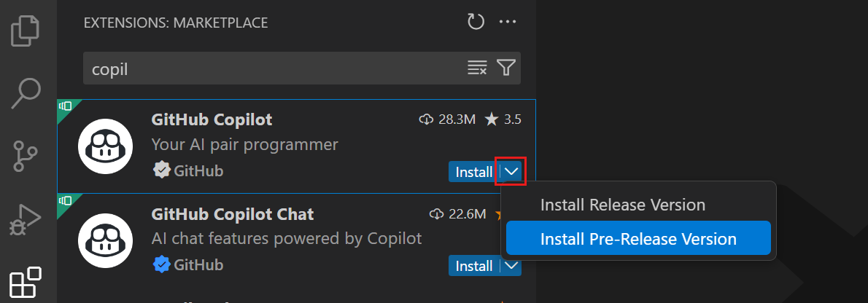Open the GitHub Copilot Chat extension title
This screenshot has width=868, height=303.
233,214
